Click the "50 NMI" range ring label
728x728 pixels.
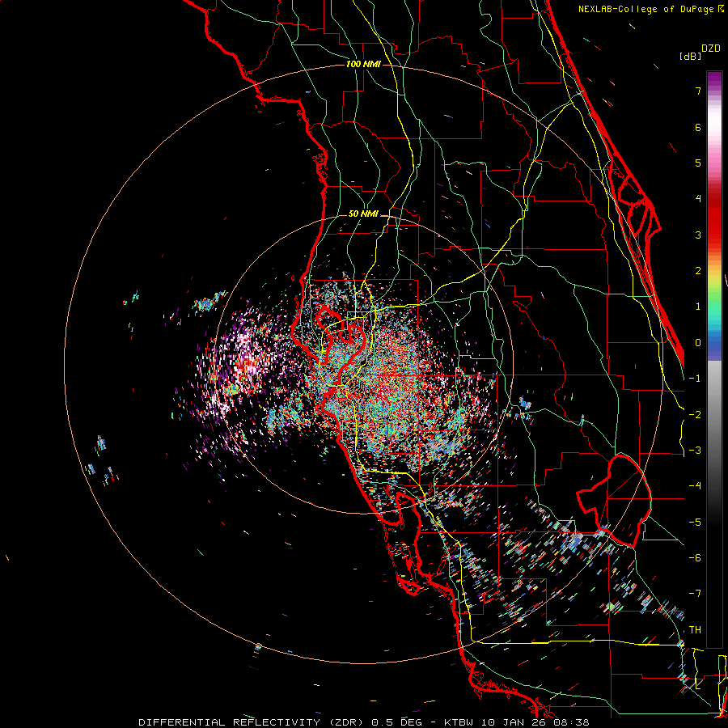point(363,214)
